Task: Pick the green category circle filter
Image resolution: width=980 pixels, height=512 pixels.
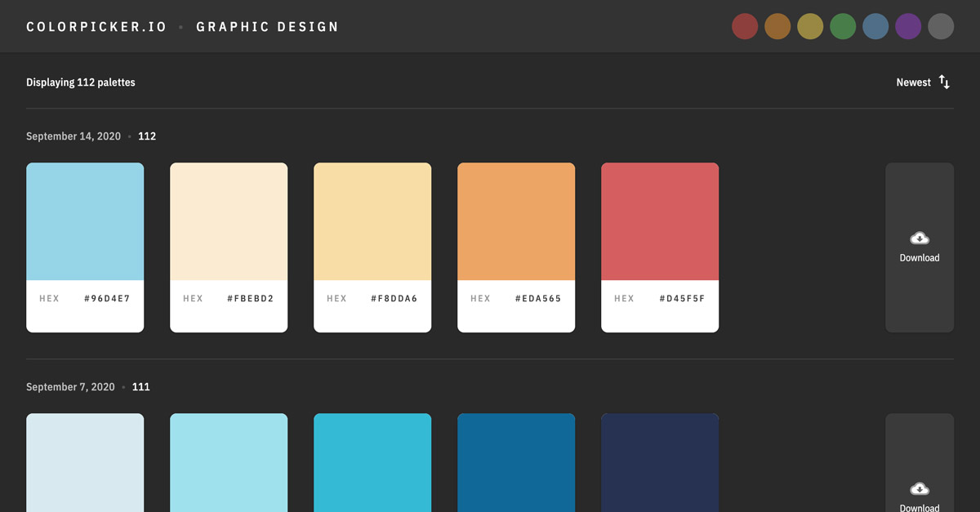Action: point(843,26)
